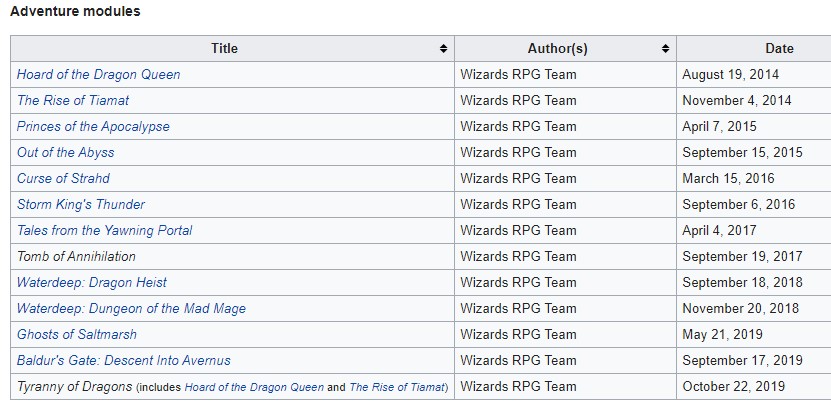Select the Tomb of Annihilation title cell
Screen dimensions: 831x409
76,257
